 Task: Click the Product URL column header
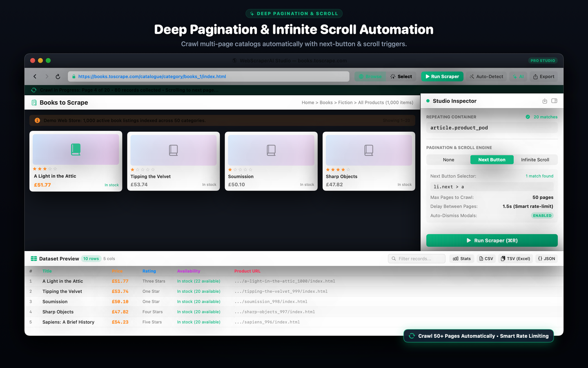pos(247,271)
